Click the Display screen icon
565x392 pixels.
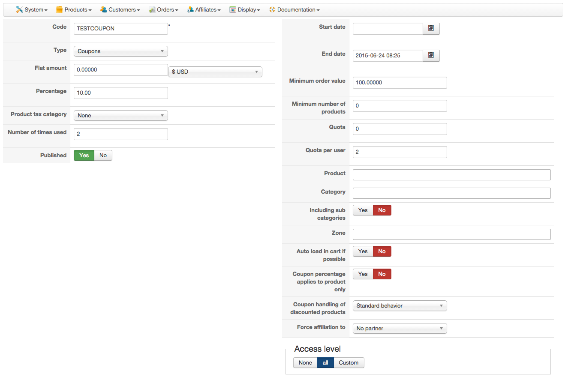point(233,9)
